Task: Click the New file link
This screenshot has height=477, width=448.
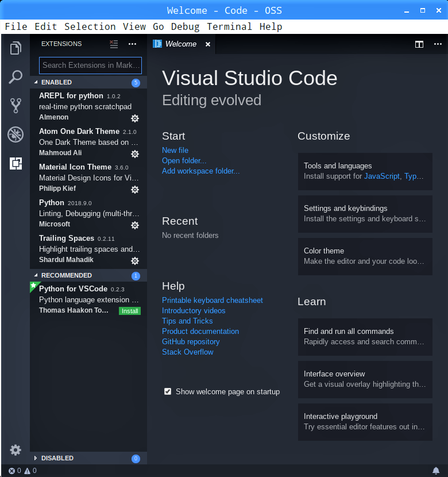Action: tap(175, 150)
